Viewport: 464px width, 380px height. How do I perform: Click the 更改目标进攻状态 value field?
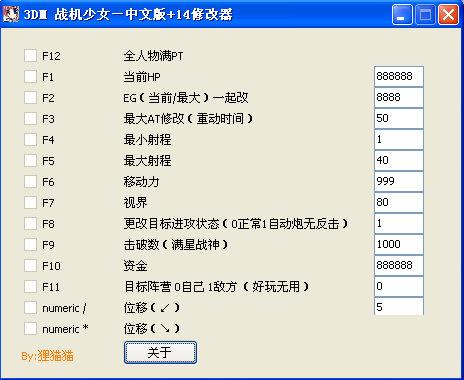pyautogui.click(x=399, y=223)
